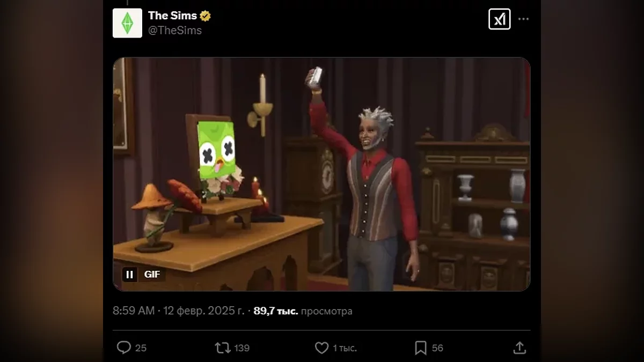The height and width of the screenshot is (362, 644).
Task: Click the bookmark count 56
Action: (x=437, y=348)
